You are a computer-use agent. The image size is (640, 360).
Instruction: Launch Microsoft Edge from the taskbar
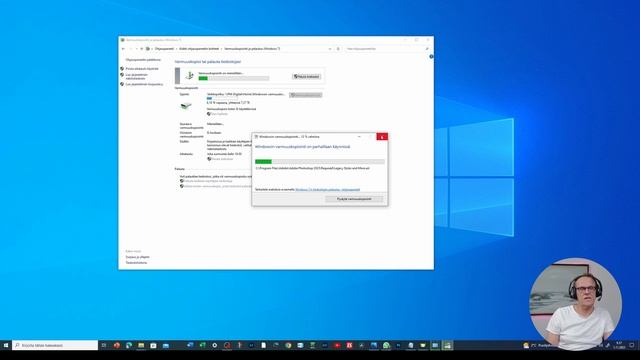coord(129,345)
